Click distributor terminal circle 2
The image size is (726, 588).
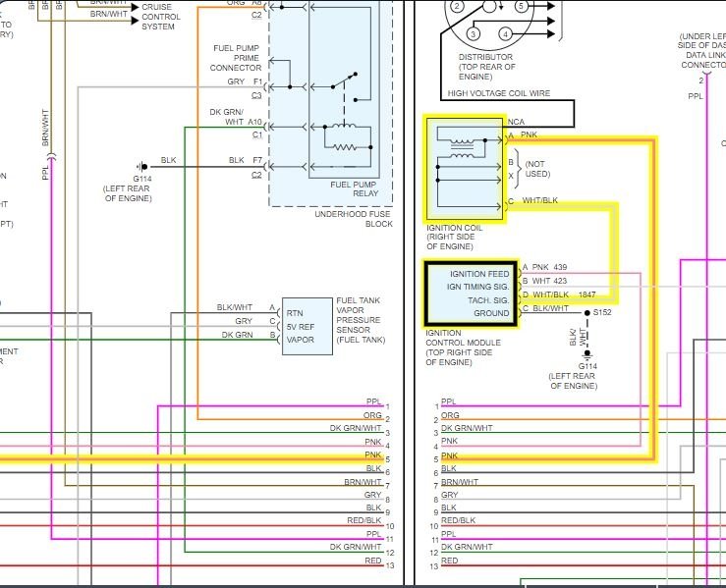(457, 6)
